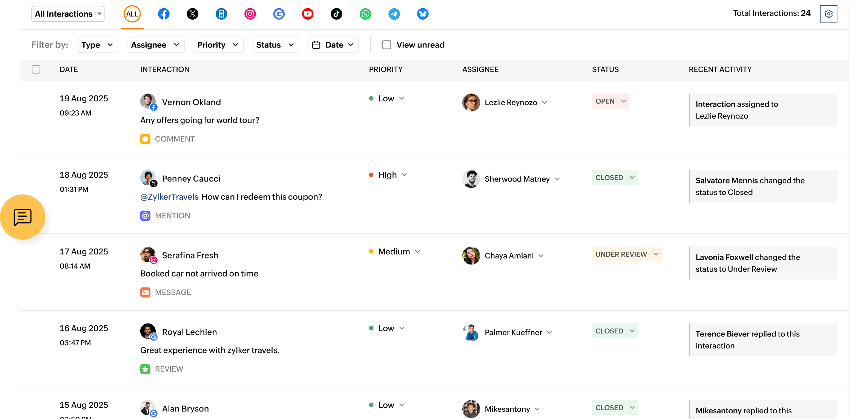Viewport: 868px width, 419px height.
Task: Change status of Penney Caucci's interaction
Action: [x=615, y=177]
